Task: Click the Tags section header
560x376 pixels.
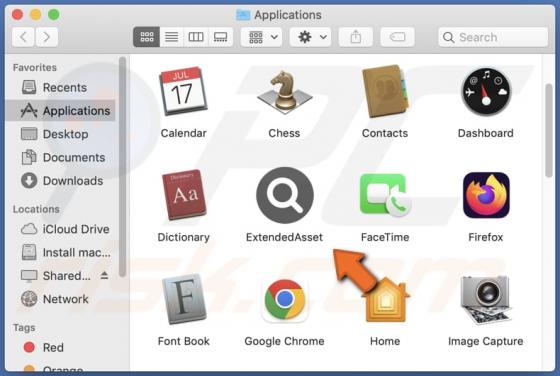Action: pyautogui.click(x=24, y=328)
